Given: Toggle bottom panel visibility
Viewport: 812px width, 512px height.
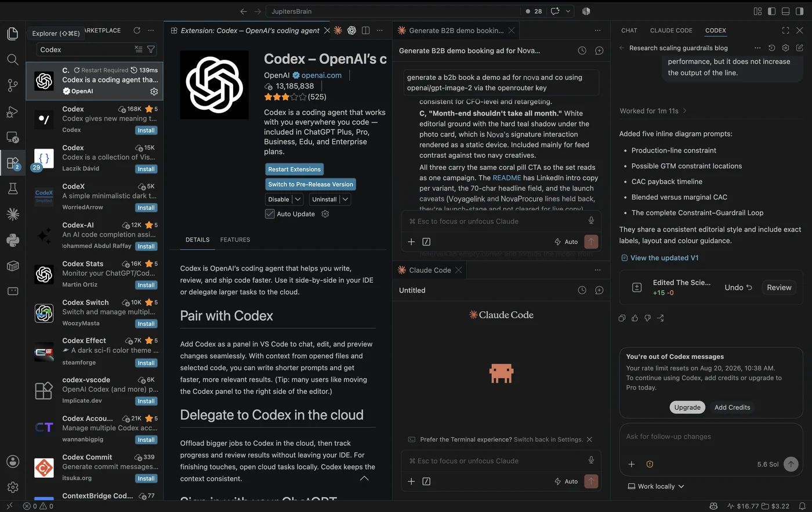Looking at the screenshot, I should [x=785, y=11].
